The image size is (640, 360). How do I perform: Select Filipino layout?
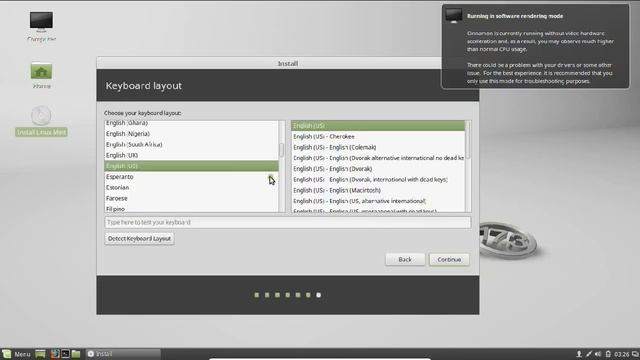pyautogui.click(x=191, y=208)
